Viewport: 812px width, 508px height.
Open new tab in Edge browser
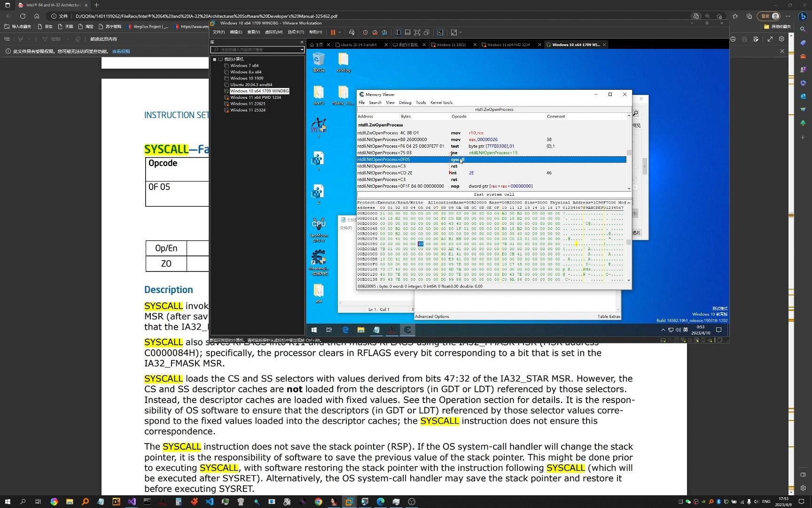pyautogui.click(x=96, y=5)
